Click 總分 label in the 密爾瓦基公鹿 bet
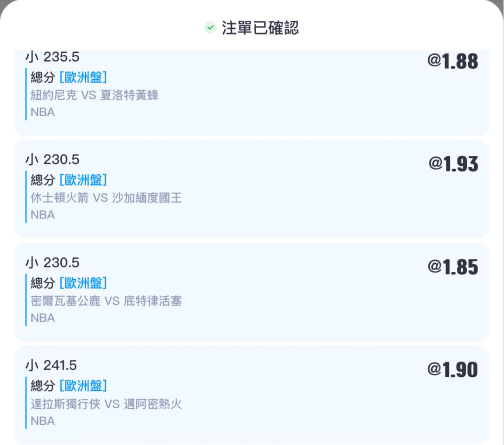Image resolution: width=504 pixels, height=445 pixels. point(43,283)
